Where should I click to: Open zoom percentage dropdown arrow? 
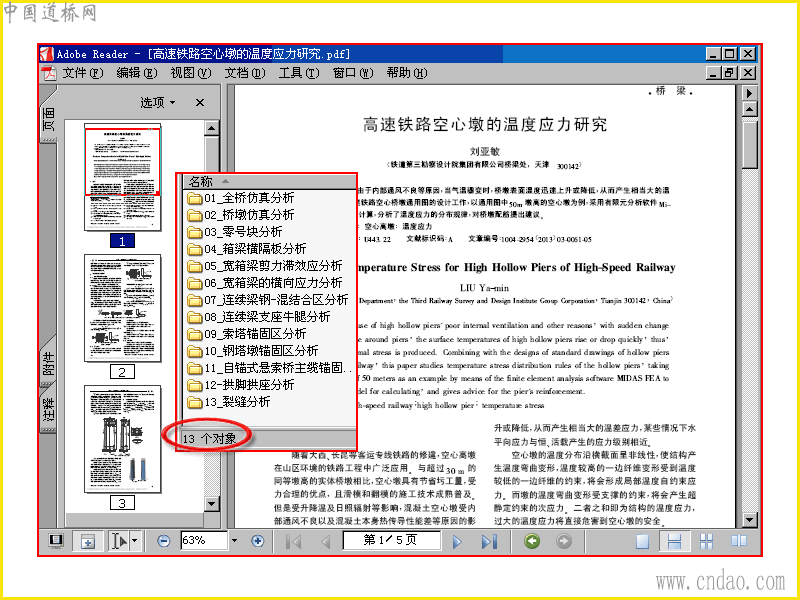coord(234,541)
